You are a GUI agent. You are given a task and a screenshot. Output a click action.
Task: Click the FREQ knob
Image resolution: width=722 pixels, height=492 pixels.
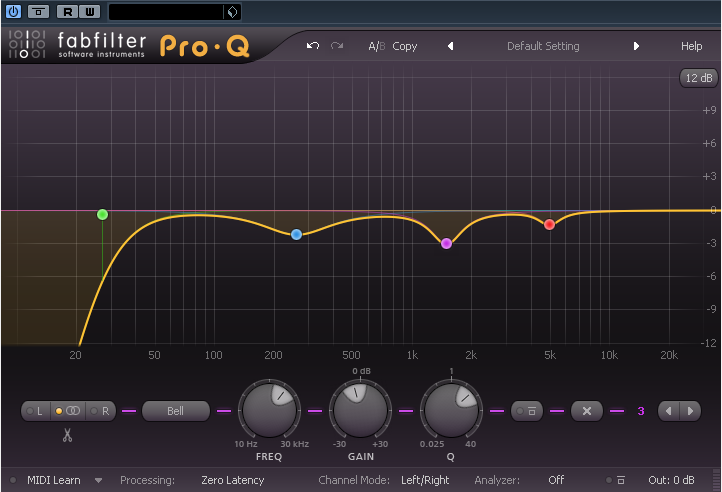tap(269, 409)
